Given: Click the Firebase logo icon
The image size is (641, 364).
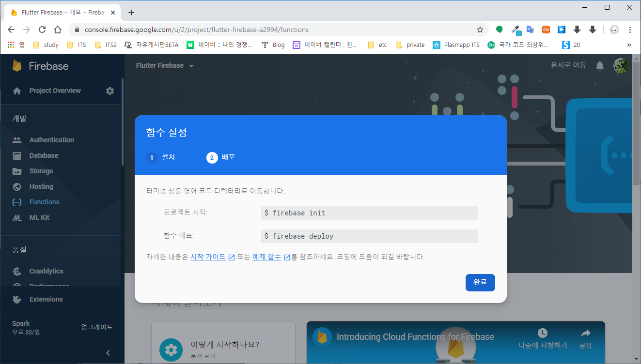Looking at the screenshot, I should 17,65.
